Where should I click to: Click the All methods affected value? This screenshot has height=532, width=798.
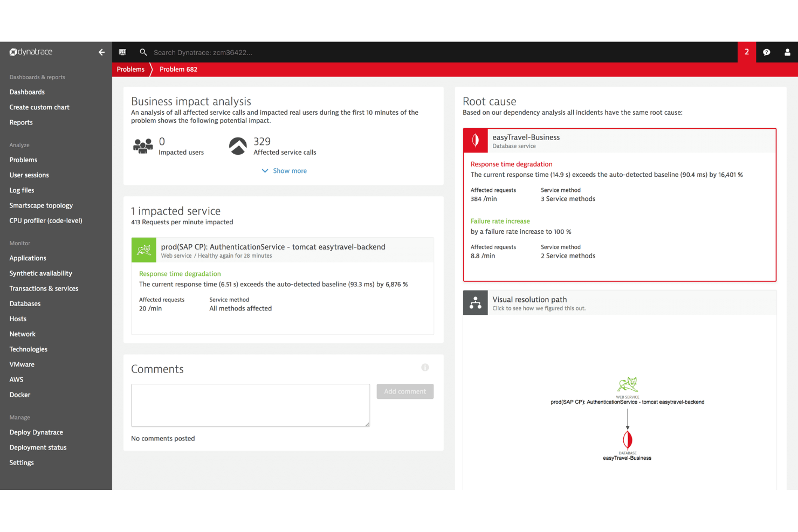click(240, 308)
